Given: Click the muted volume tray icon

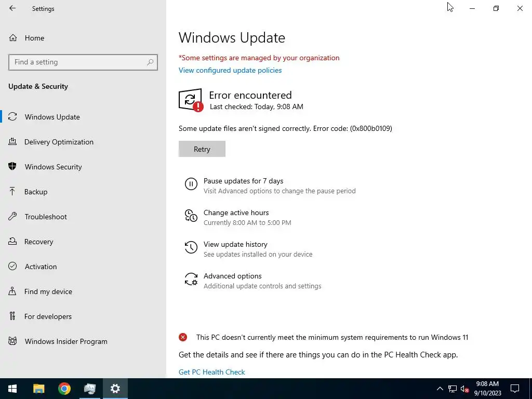Looking at the screenshot, I should click(464, 389).
